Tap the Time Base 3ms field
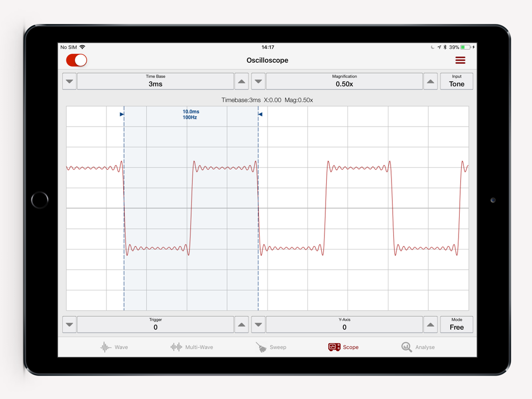532x399 pixels. click(155, 81)
